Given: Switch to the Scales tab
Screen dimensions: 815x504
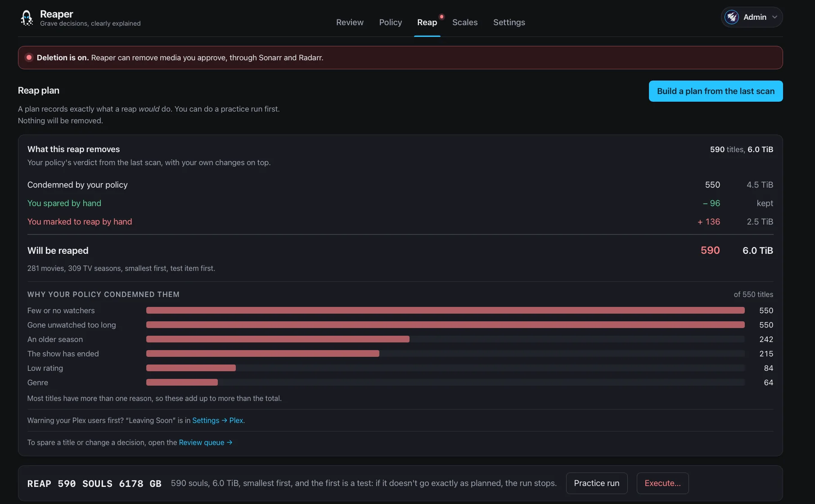Looking at the screenshot, I should tap(465, 22).
